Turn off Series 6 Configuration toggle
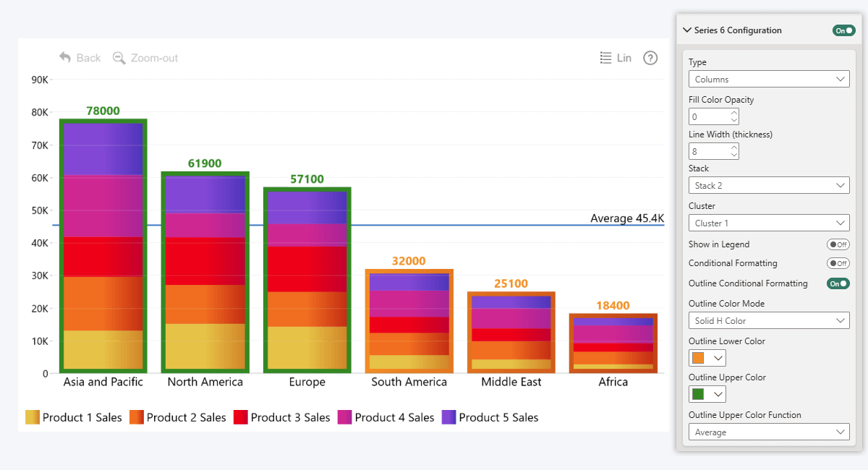 tap(843, 30)
